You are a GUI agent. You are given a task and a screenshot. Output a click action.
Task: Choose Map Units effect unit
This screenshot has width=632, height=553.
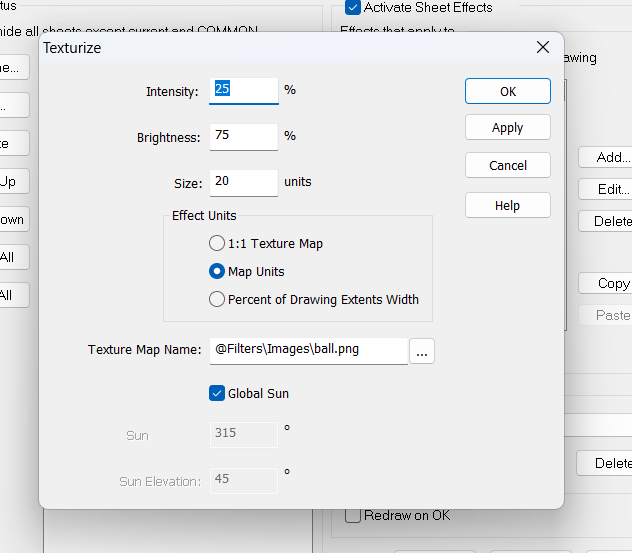(x=217, y=271)
